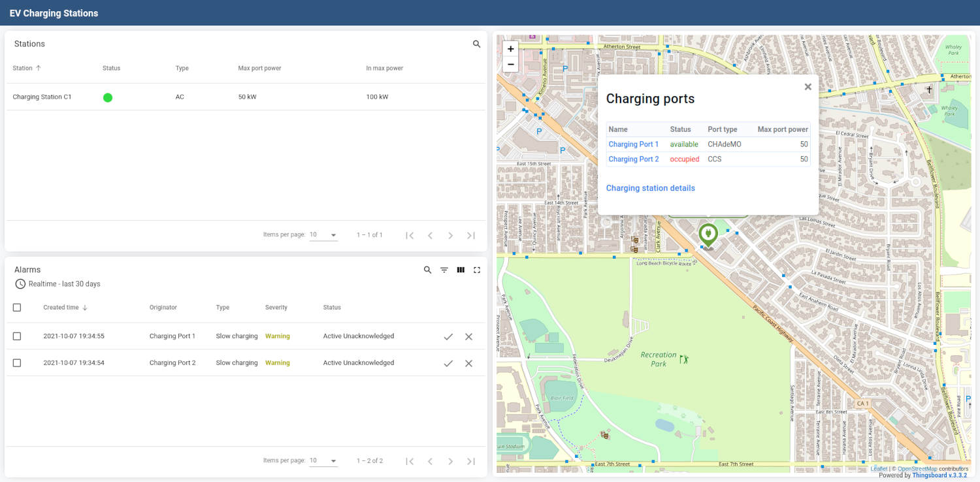Screen dimensions: 980x482
Task: Clear the Charging Port 2 alarm
Action: (468, 363)
